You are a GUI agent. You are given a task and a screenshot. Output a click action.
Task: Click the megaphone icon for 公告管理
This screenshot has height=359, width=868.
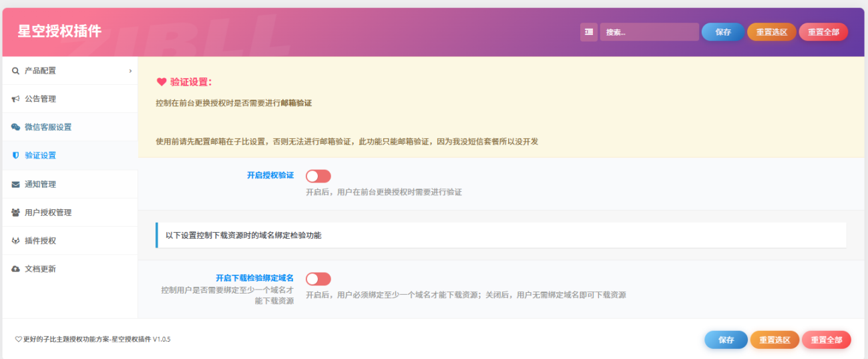point(15,99)
